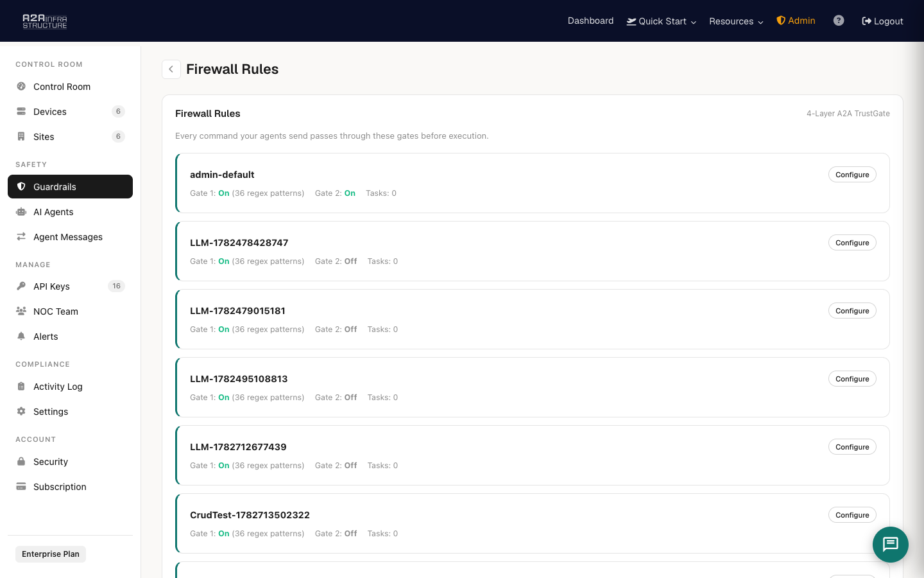This screenshot has height=578, width=924.
Task: Open help via question mark icon
Action: pos(839,21)
